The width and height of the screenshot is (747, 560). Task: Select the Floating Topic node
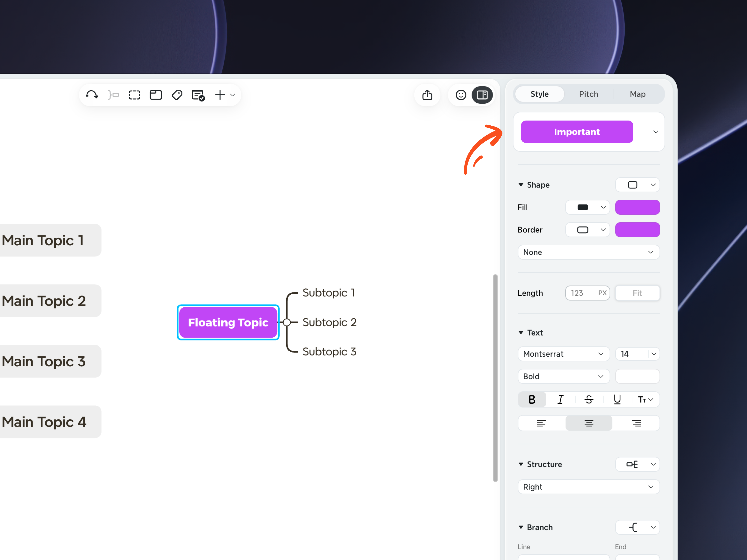click(228, 322)
